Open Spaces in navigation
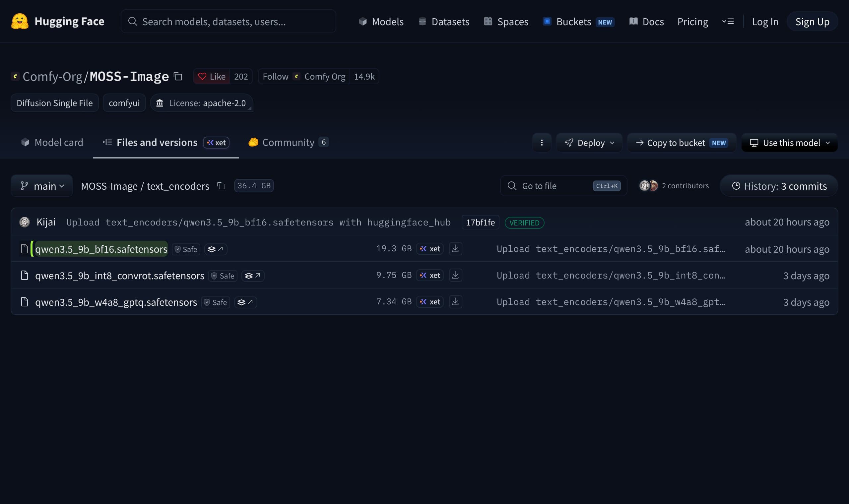Viewport: 849px width, 504px height. [x=506, y=22]
